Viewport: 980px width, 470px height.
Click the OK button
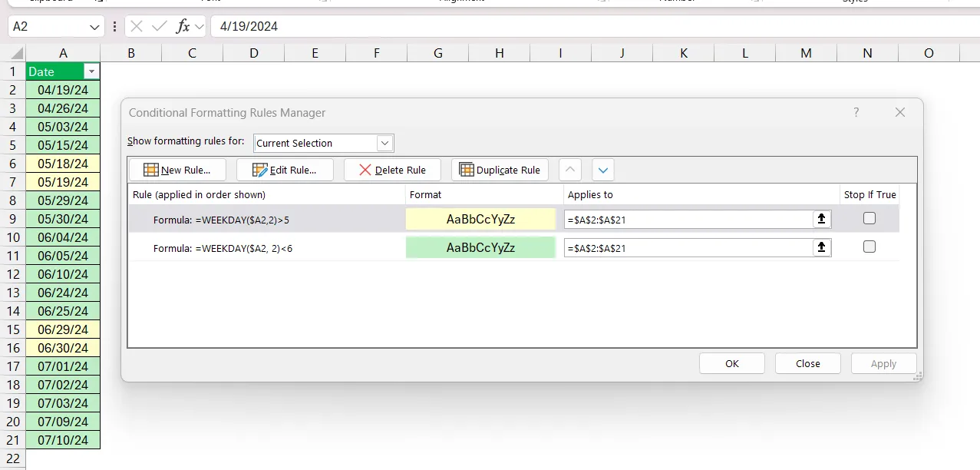tap(732, 363)
